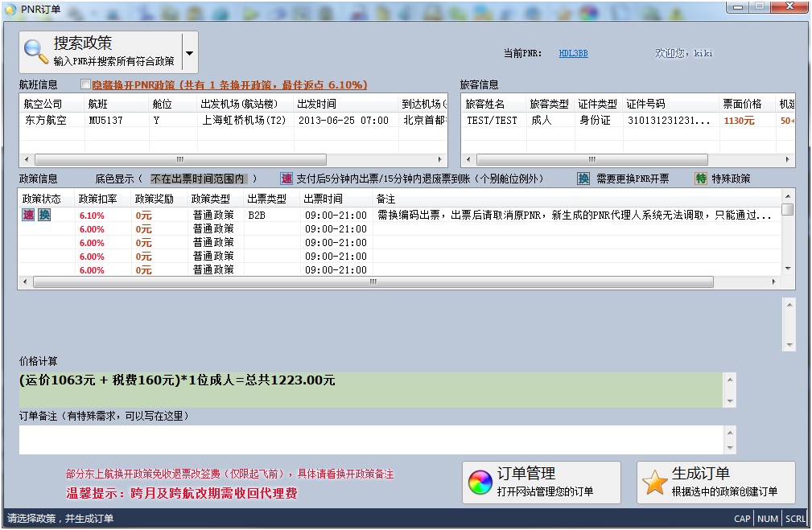Click the color wheel icon of 订单管理
812x530 pixels.
point(480,483)
